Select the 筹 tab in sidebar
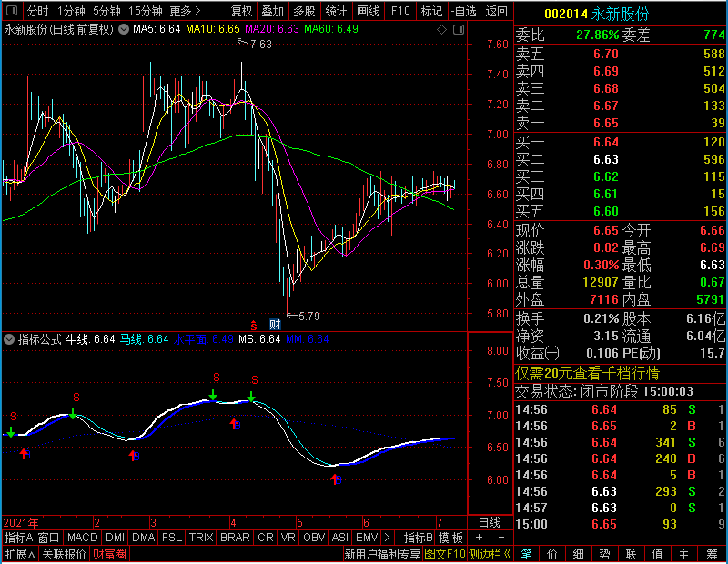Screen dimensions: 728x564 click(712, 554)
